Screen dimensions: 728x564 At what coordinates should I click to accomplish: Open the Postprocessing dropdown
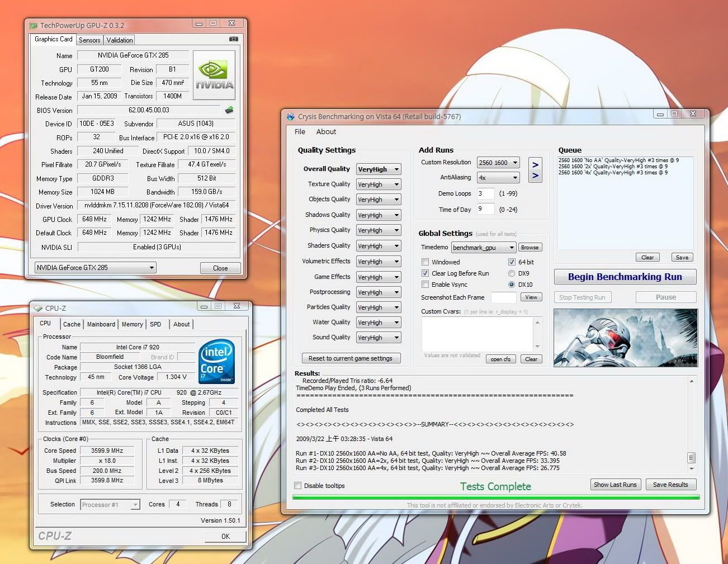pos(379,292)
